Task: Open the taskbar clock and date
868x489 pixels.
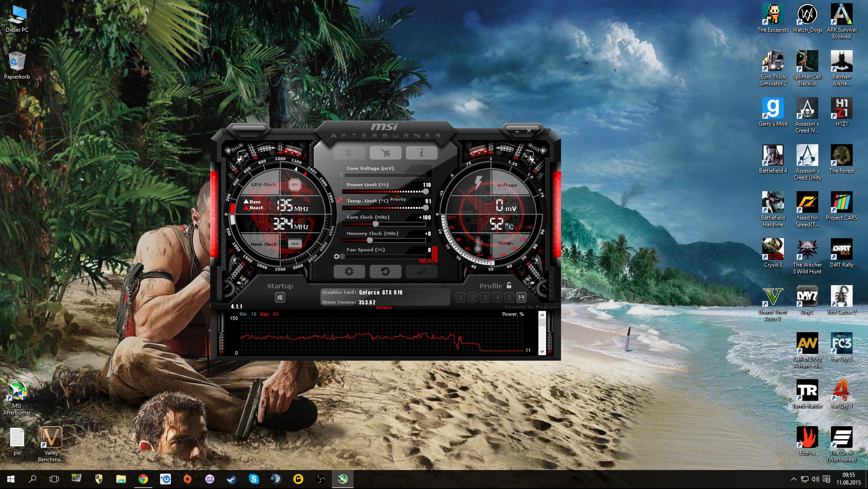Action: [848, 479]
